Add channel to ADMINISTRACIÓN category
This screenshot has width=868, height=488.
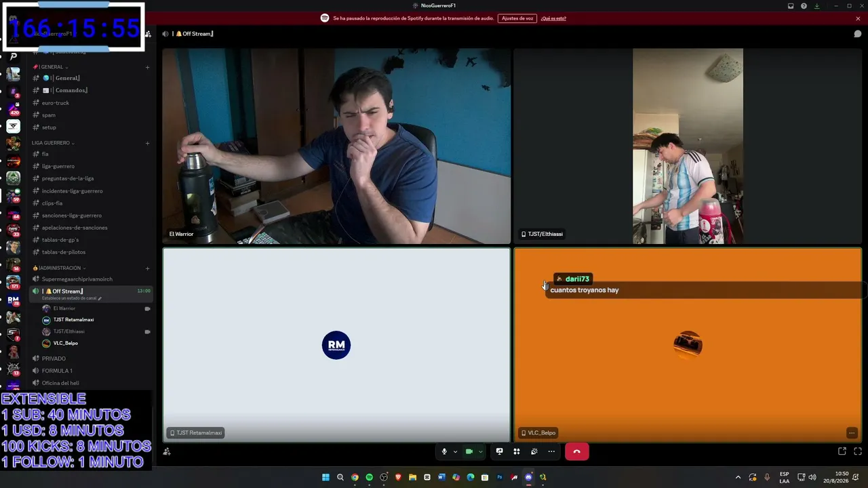coord(147,268)
